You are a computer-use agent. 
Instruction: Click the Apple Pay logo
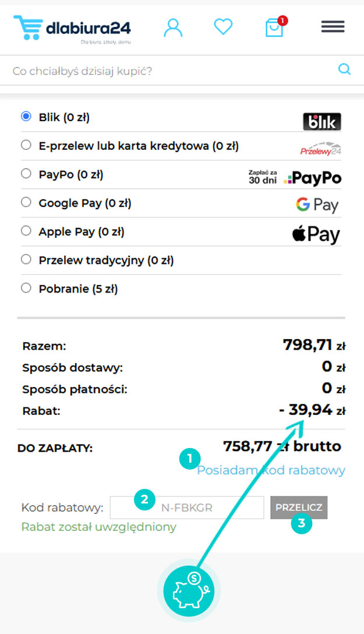click(x=316, y=234)
